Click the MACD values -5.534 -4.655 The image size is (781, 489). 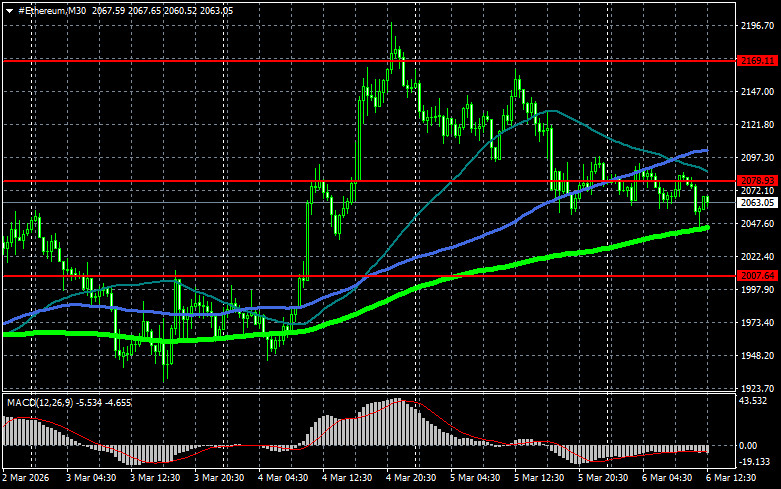click(104, 402)
